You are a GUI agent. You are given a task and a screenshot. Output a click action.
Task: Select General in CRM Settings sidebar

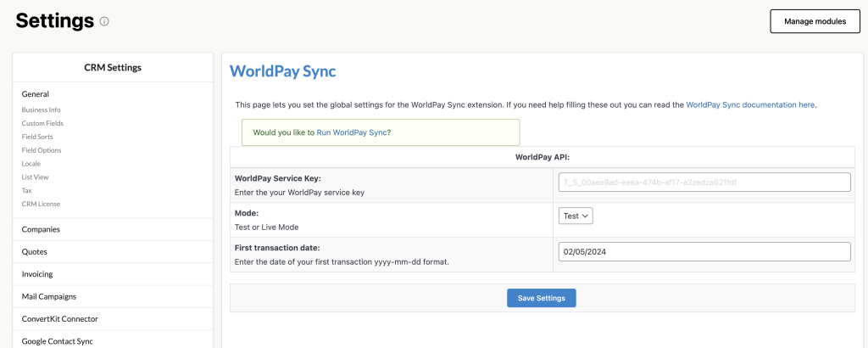click(x=36, y=94)
